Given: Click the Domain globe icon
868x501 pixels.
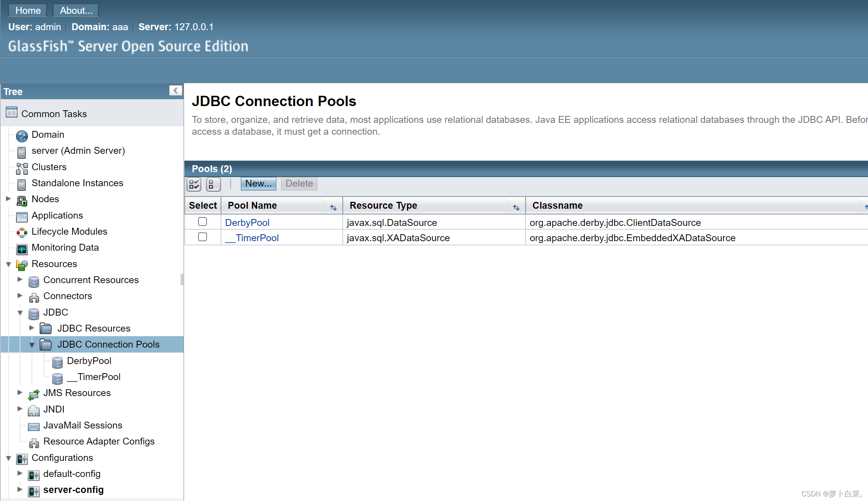Looking at the screenshot, I should tap(22, 135).
